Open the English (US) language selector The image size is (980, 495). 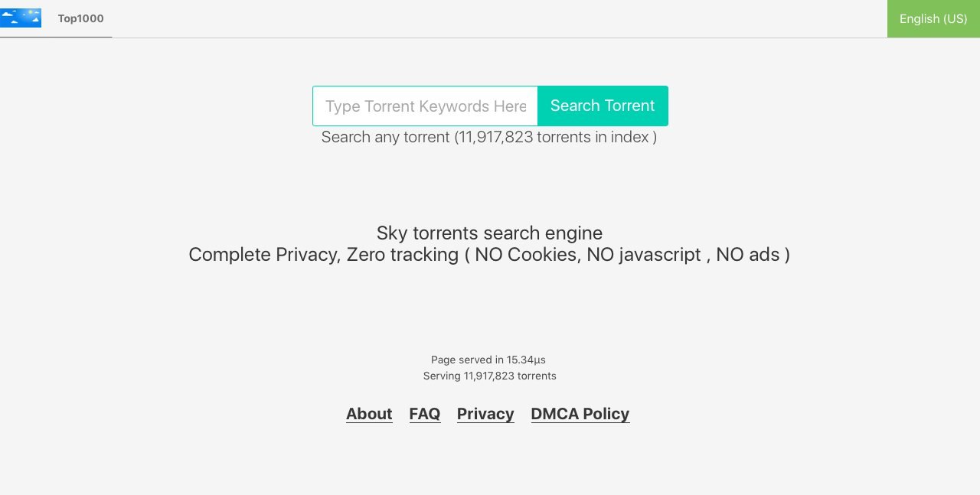[933, 18]
